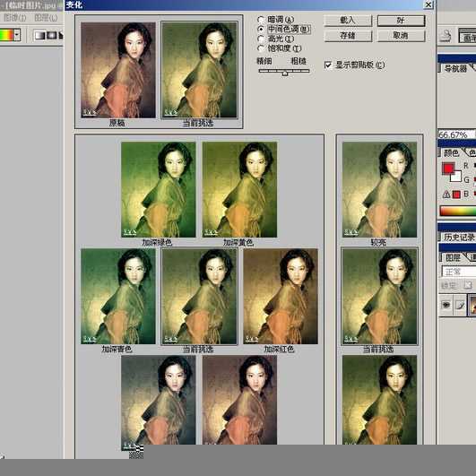Click the 原稿 original thumbnail
Image resolution: width=476 pixels, height=476 pixels.
[x=118, y=70]
